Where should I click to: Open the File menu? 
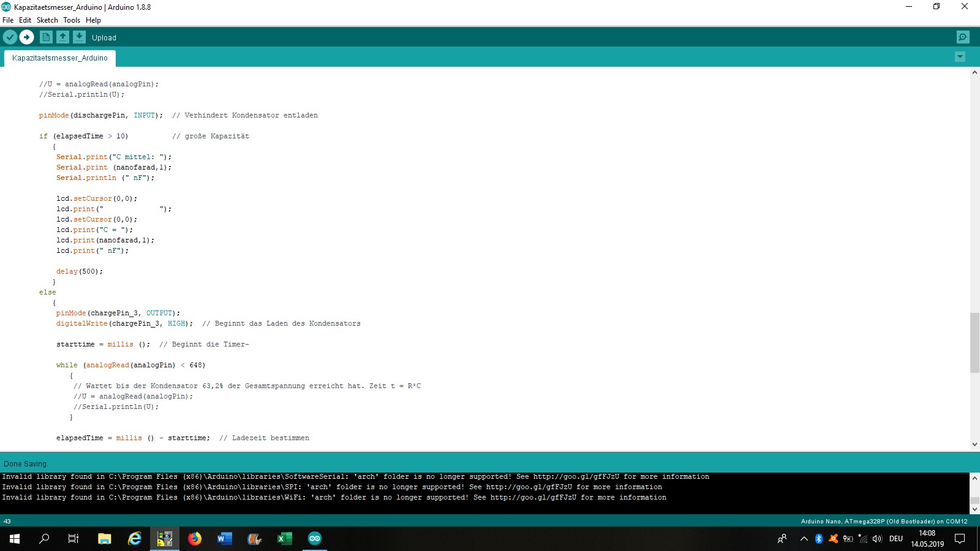click(8, 20)
